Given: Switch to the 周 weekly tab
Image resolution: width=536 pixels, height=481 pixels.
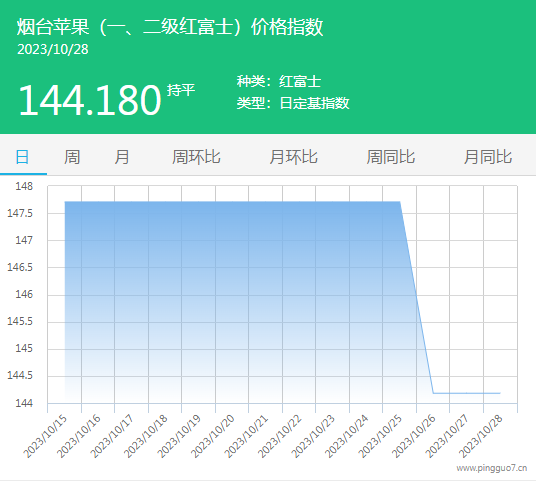Looking at the screenshot, I should pyautogui.click(x=72, y=157).
